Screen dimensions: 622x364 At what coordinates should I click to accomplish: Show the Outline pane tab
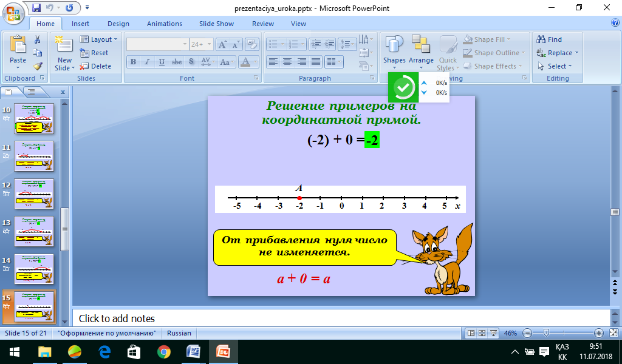point(32,92)
